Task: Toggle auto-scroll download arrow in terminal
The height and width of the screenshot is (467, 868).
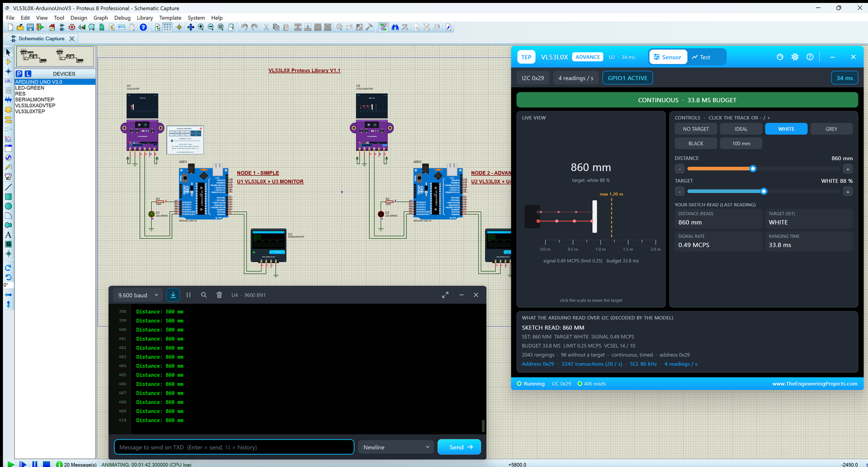Action: click(x=173, y=295)
